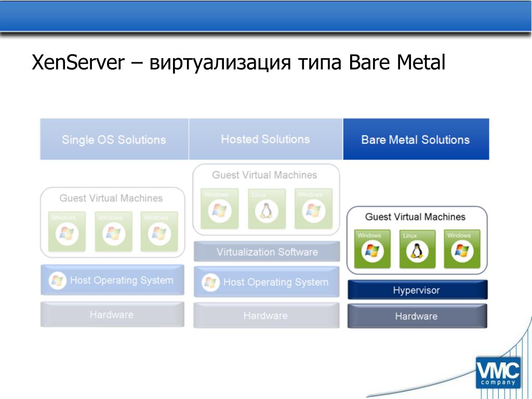This screenshot has width=532, height=399.
Task: Click right Windows VM tile under Hosted Solutions
Action: 313,209
